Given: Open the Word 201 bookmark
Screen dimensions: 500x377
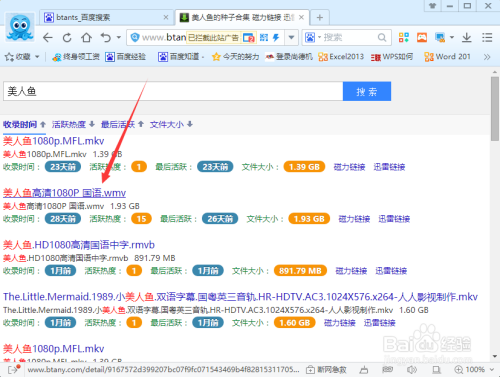Looking at the screenshot, I should point(447,57).
